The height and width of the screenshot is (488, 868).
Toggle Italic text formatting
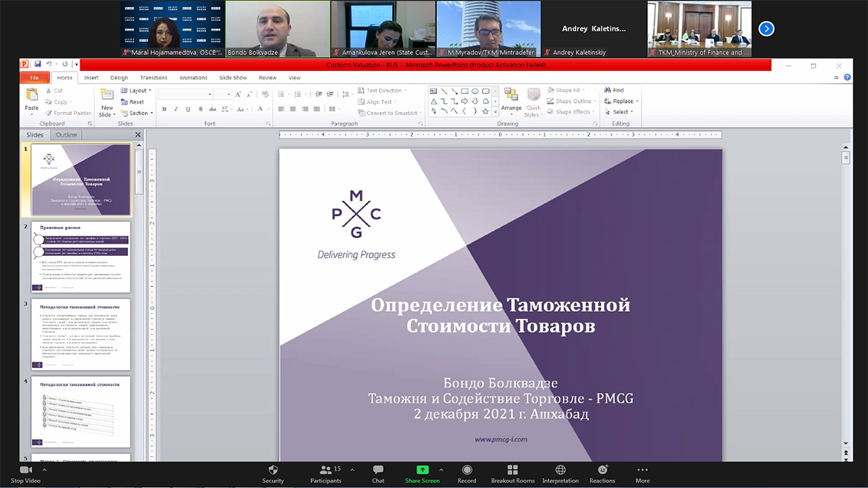(x=176, y=109)
